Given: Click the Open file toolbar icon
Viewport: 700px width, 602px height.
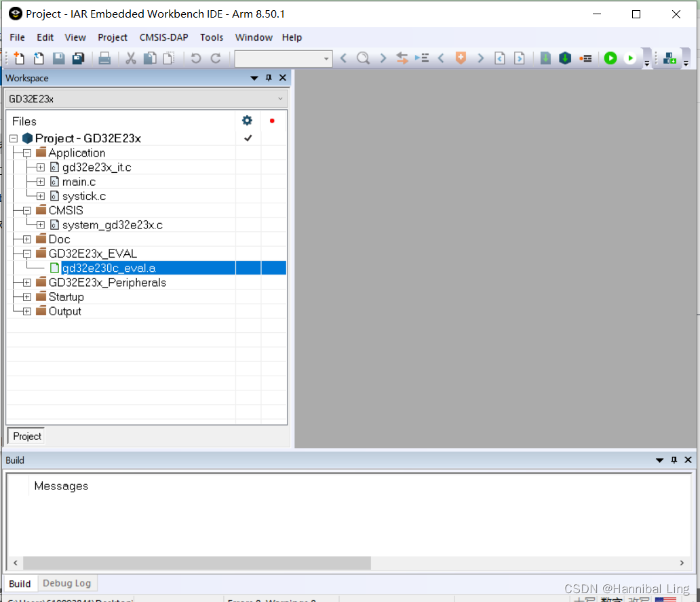Looking at the screenshot, I should tap(39, 58).
